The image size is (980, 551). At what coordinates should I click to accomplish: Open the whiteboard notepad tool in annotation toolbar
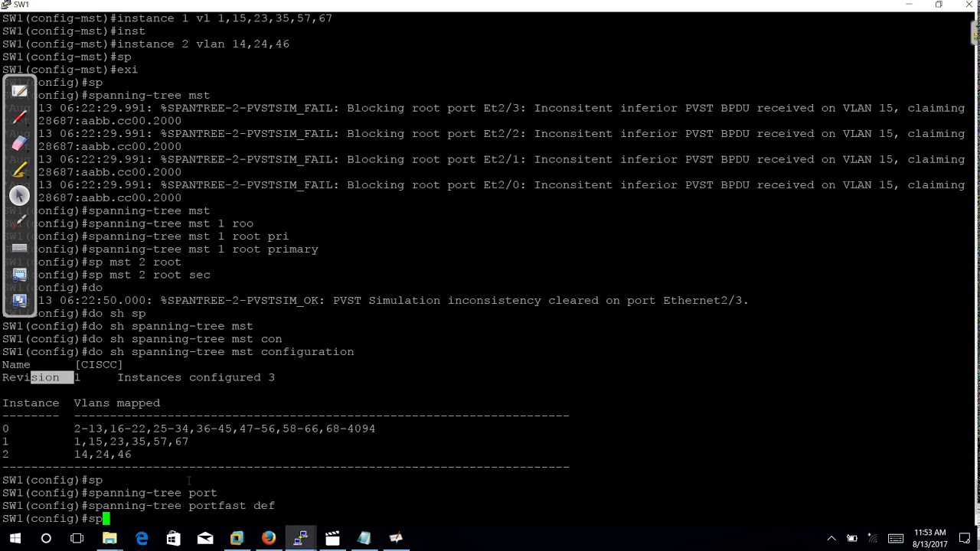[20, 91]
